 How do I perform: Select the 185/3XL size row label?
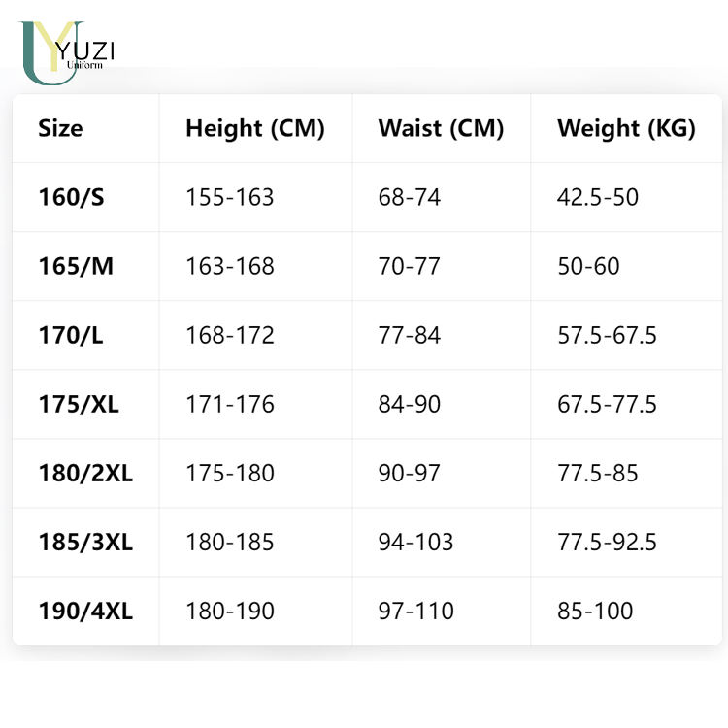point(85,542)
